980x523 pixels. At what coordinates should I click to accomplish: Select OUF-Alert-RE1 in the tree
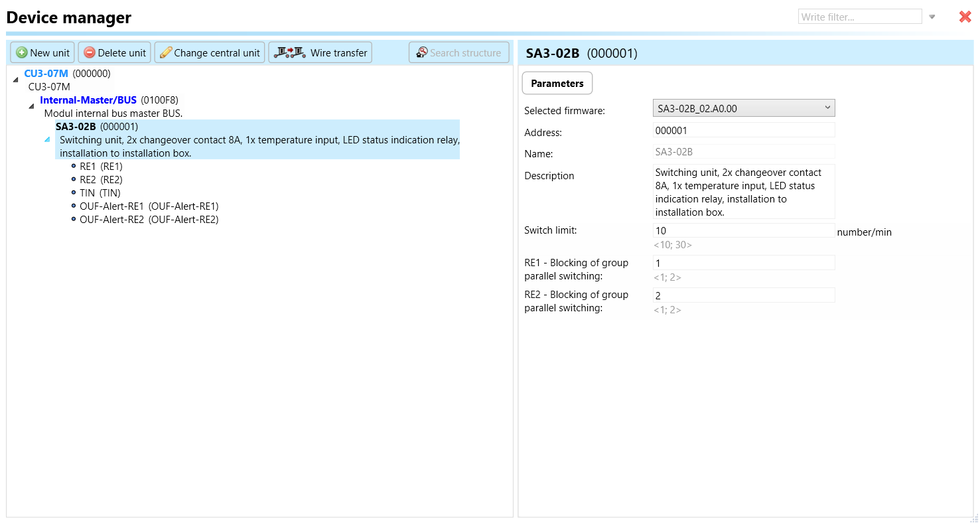149,206
